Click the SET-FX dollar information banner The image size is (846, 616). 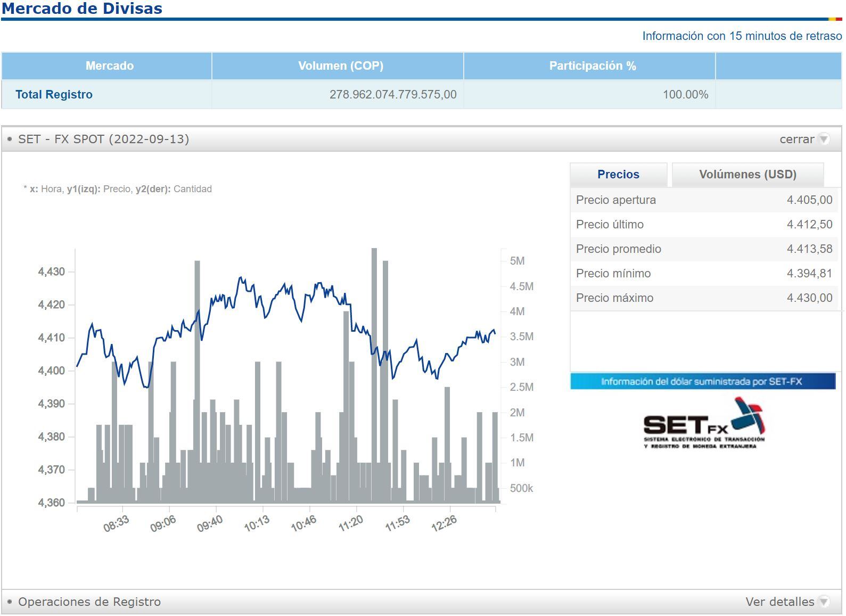(702, 381)
